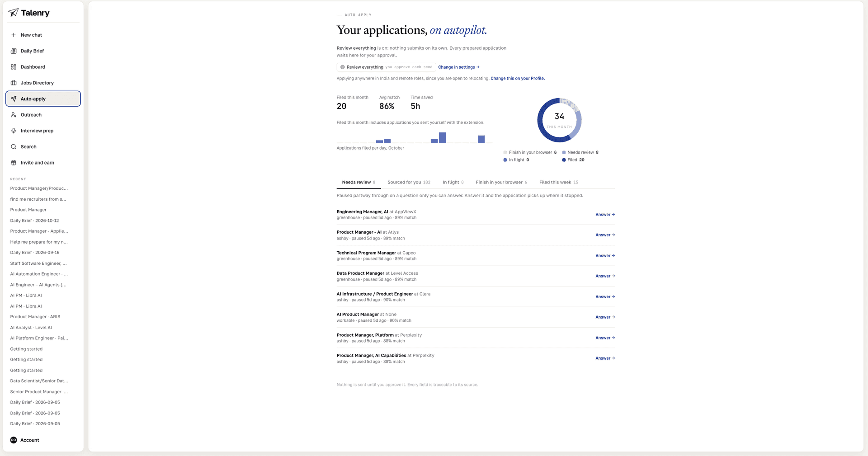The image size is (868, 456).
Task: Answer the Product Manager - AI at Atlys
Action: click(605, 235)
